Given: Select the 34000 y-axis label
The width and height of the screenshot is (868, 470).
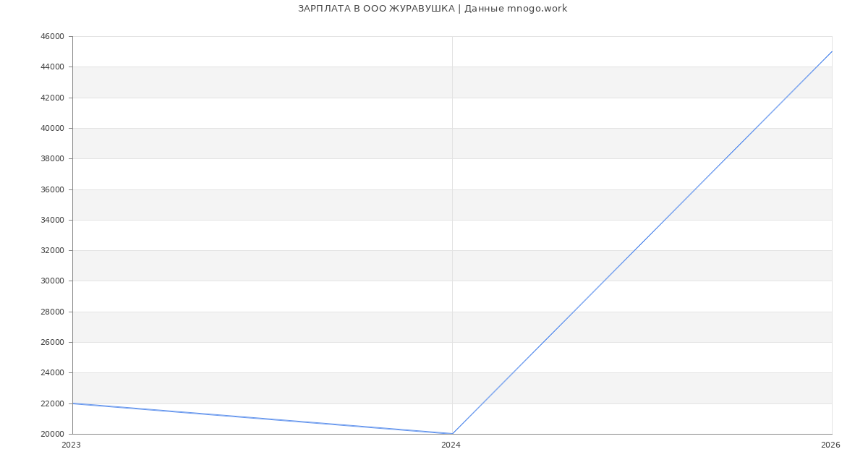Looking at the screenshot, I should pos(52,220).
